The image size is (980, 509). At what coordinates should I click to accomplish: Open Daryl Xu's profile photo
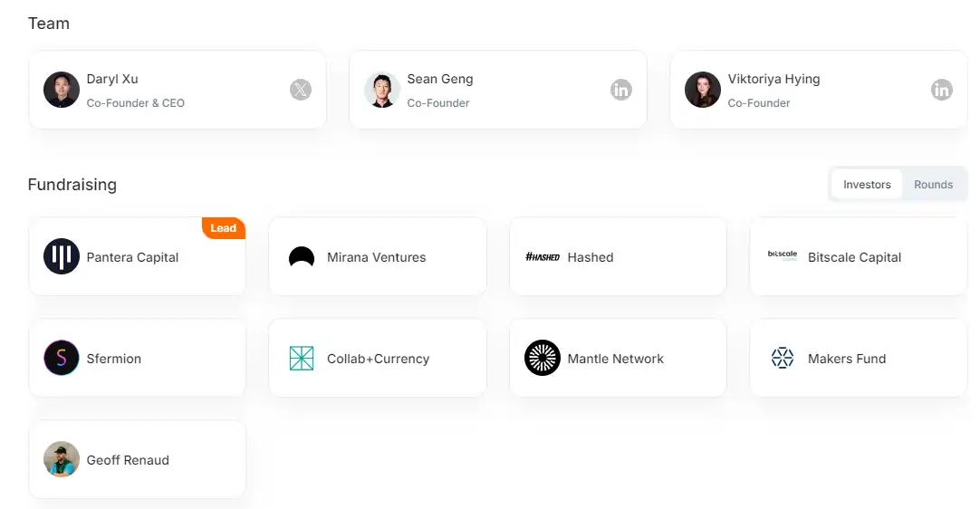tap(62, 90)
